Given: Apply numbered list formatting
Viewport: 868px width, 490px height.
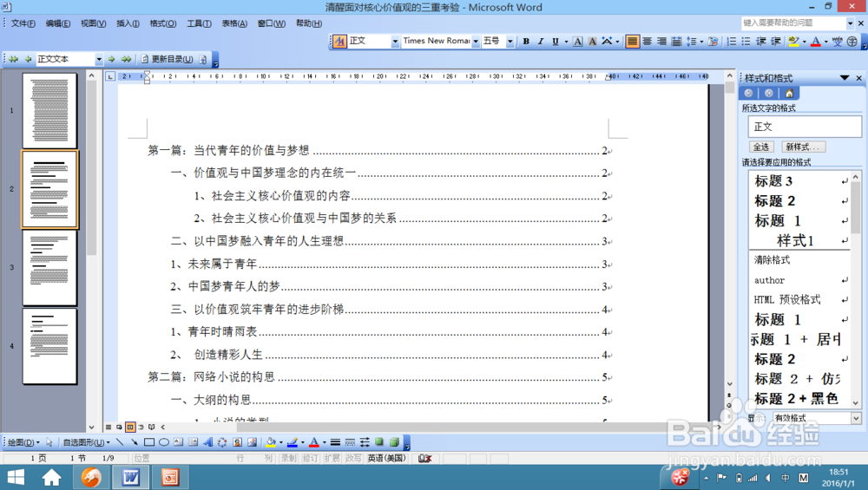Looking at the screenshot, I should pyautogui.click(x=731, y=42).
